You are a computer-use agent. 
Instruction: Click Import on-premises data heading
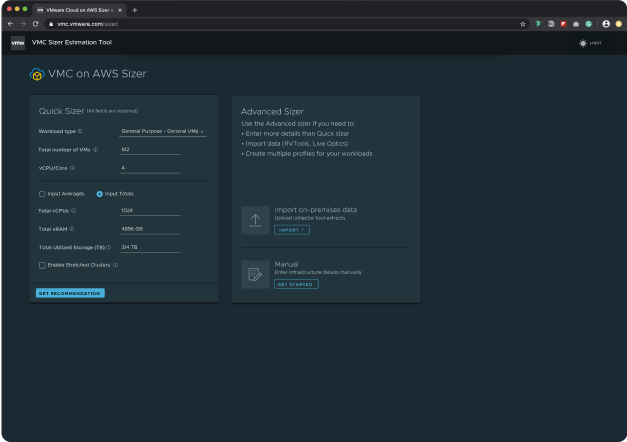tap(315, 210)
